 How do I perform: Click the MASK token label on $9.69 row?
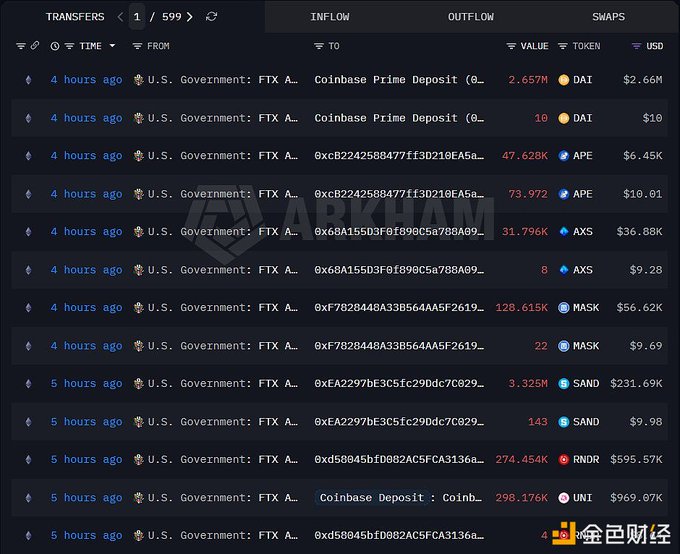click(x=586, y=346)
